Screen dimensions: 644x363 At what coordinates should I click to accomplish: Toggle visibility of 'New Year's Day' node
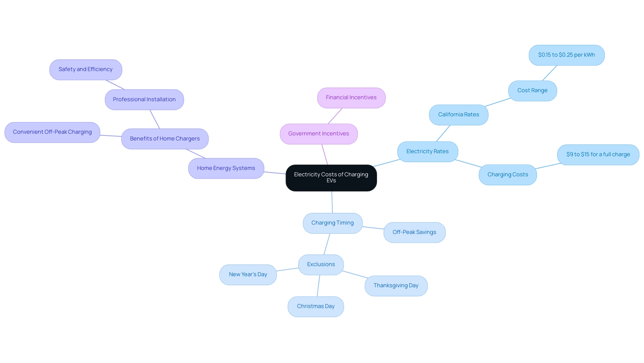click(x=248, y=274)
